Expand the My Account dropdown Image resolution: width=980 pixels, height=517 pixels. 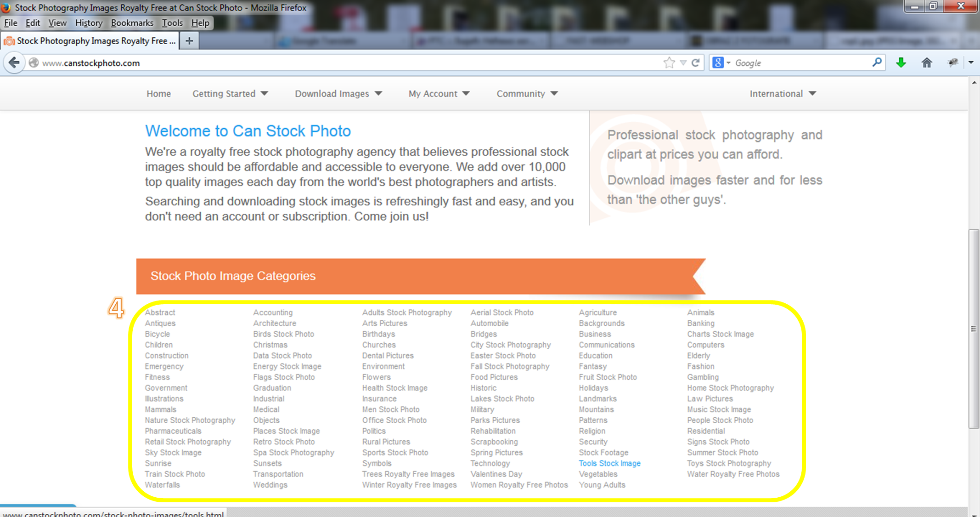pos(439,94)
